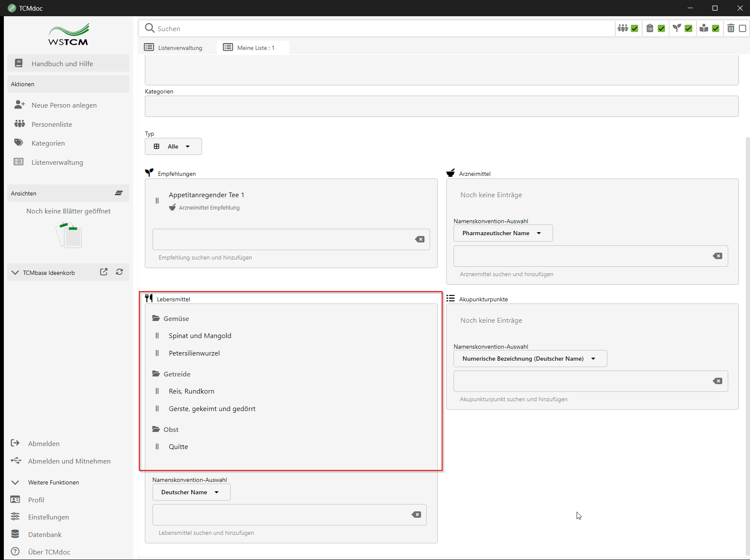750x560 pixels.
Task: Click the search magnifier icon
Action: (149, 28)
